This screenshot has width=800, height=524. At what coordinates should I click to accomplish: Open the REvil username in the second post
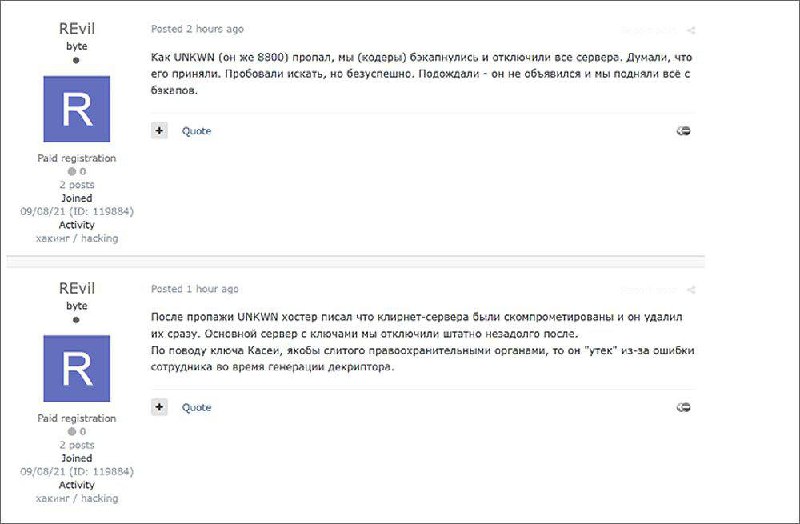pyautogui.click(x=77, y=288)
